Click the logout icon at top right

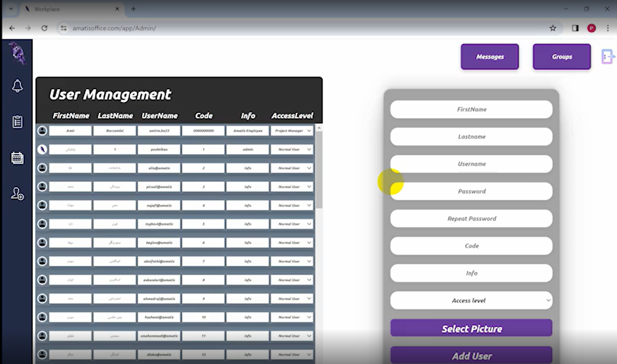[x=608, y=57]
